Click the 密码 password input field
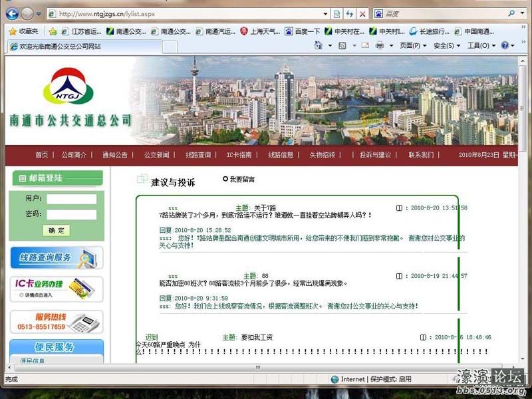 click(71, 215)
